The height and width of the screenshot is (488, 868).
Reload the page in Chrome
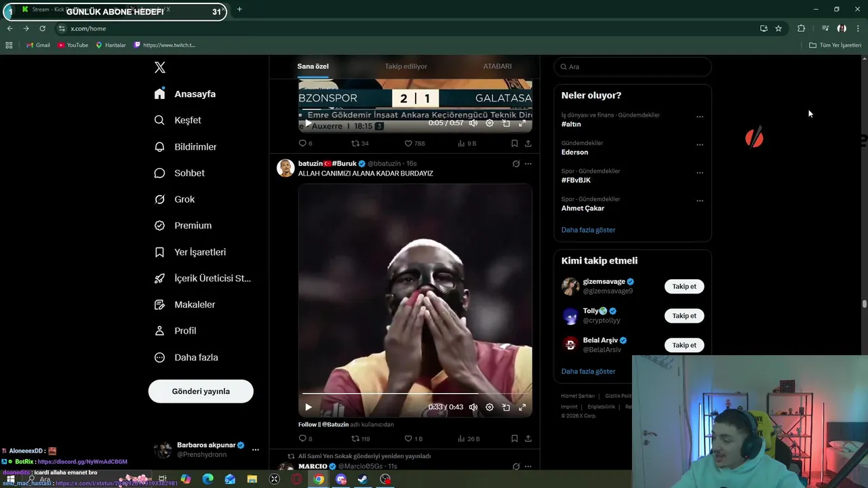42,28
